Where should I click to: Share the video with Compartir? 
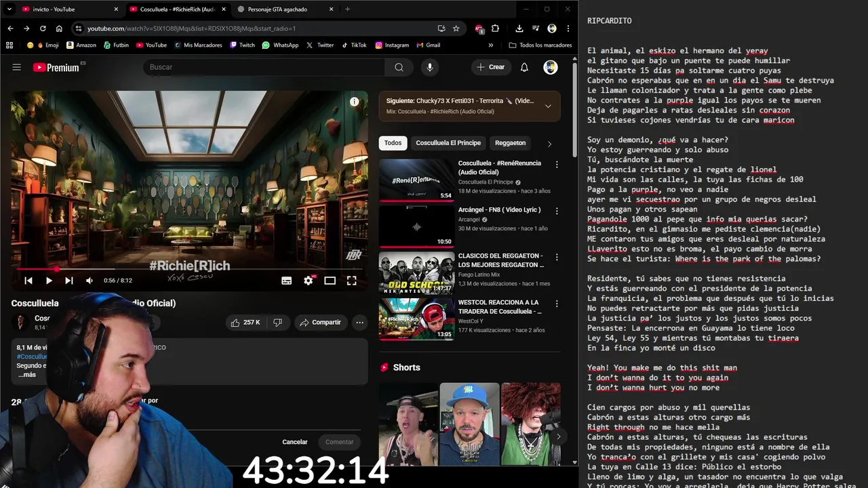click(321, 323)
